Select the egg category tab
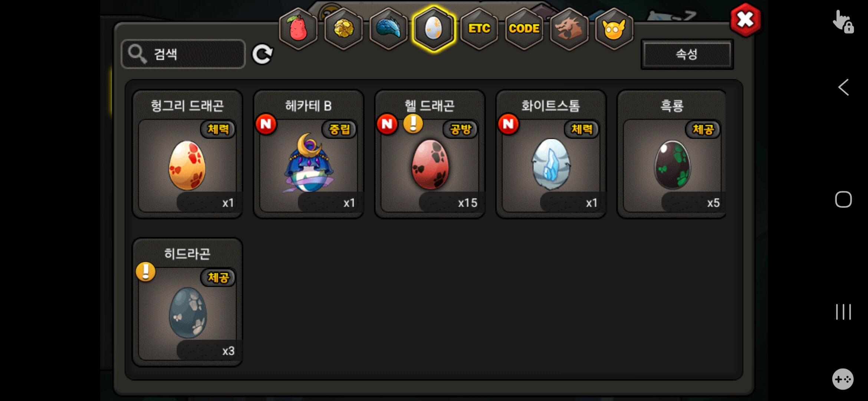 pos(433,29)
